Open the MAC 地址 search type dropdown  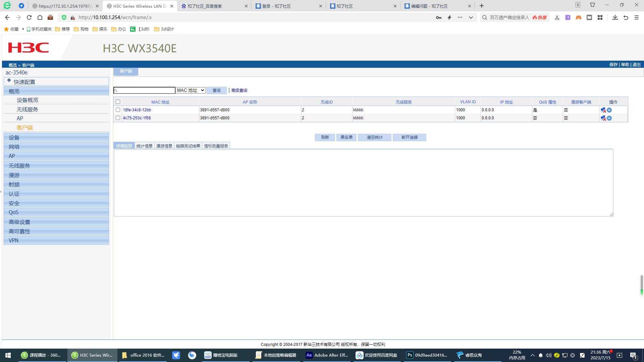pos(191,90)
